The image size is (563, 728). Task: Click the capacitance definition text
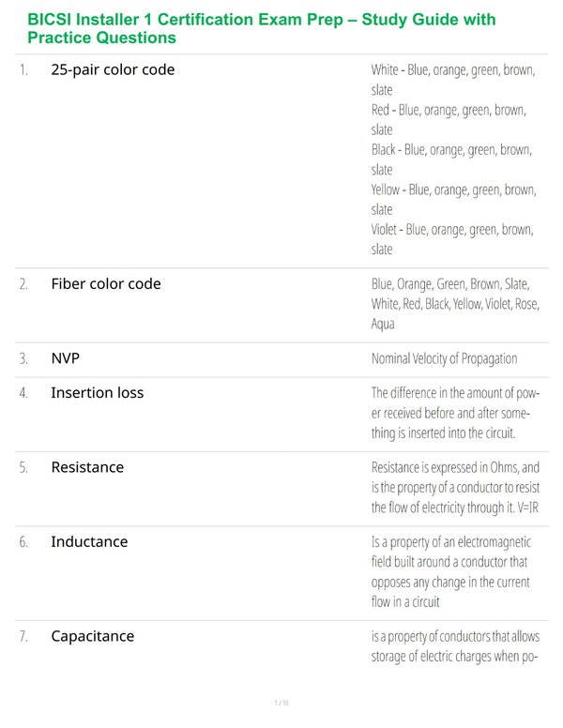pyautogui.click(x=455, y=646)
